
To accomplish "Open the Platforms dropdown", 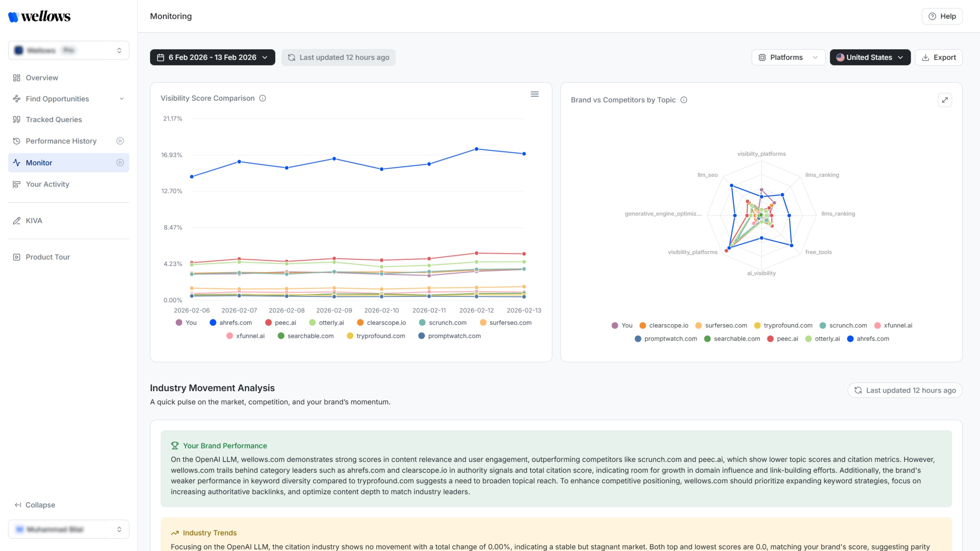I will [788, 57].
